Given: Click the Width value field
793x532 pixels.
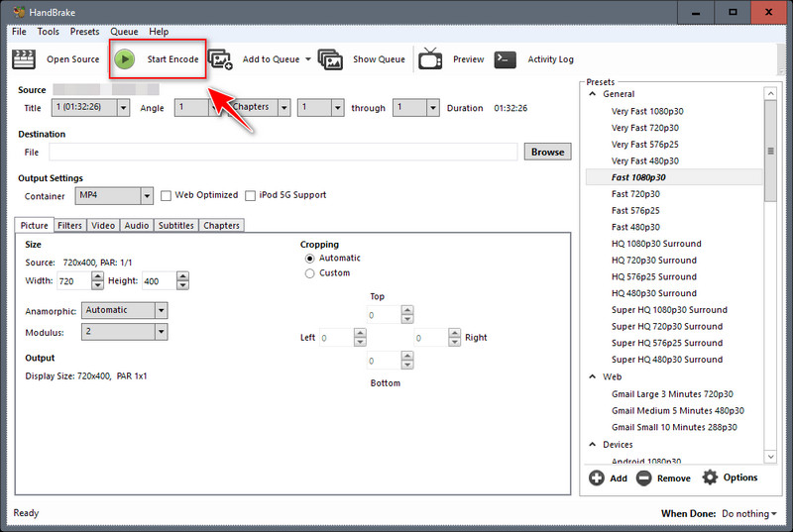Looking at the screenshot, I should (73, 281).
